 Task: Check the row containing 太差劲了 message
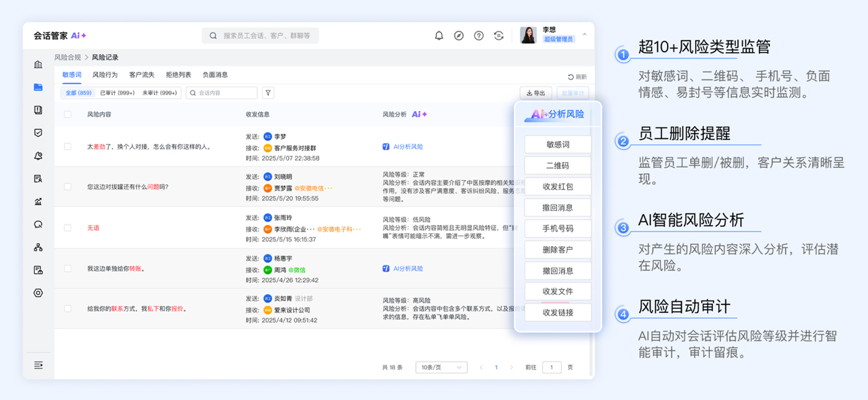pos(68,147)
